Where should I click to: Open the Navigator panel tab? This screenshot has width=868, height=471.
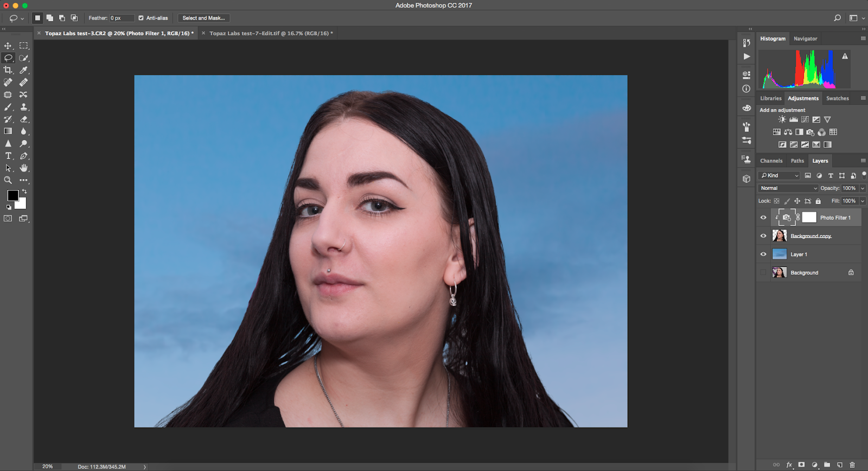(805, 39)
